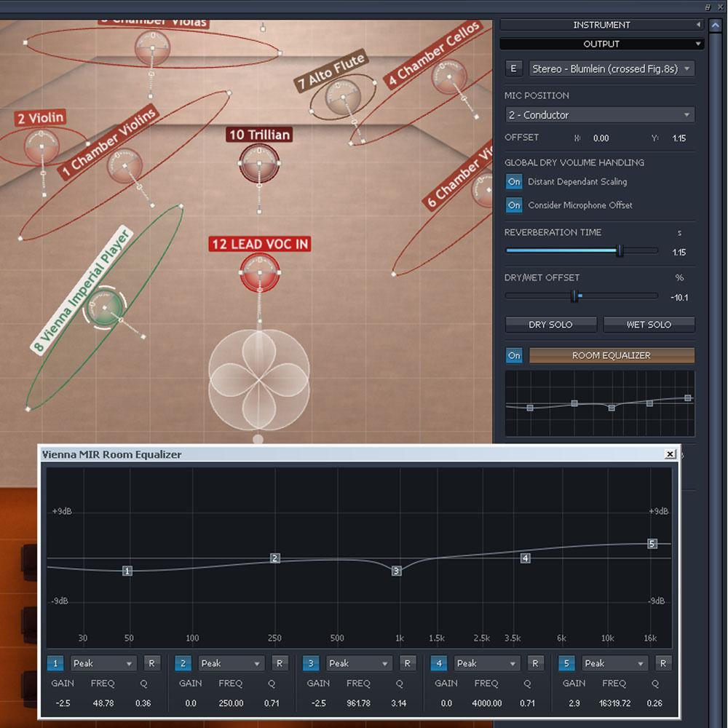Select the "2 Violin" instrument icon
Image resolution: width=728 pixels, height=728 pixels.
[x=40, y=147]
